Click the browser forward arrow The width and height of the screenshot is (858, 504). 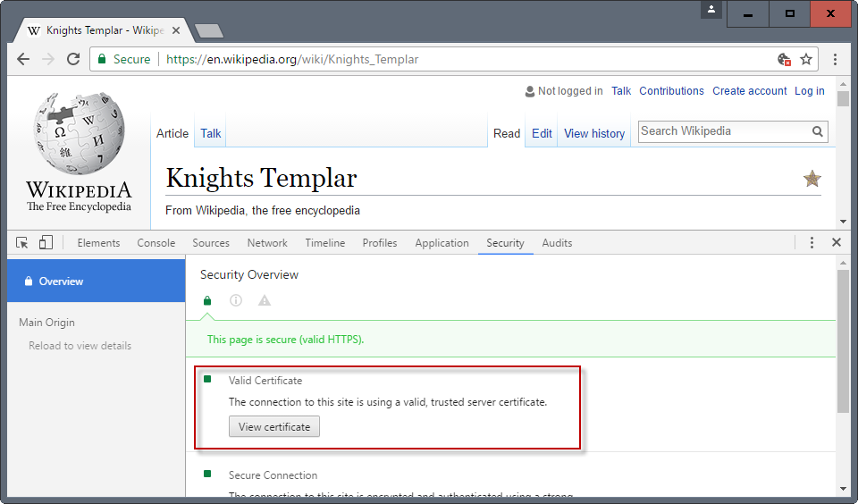pyautogui.click(x=48, y=59)
